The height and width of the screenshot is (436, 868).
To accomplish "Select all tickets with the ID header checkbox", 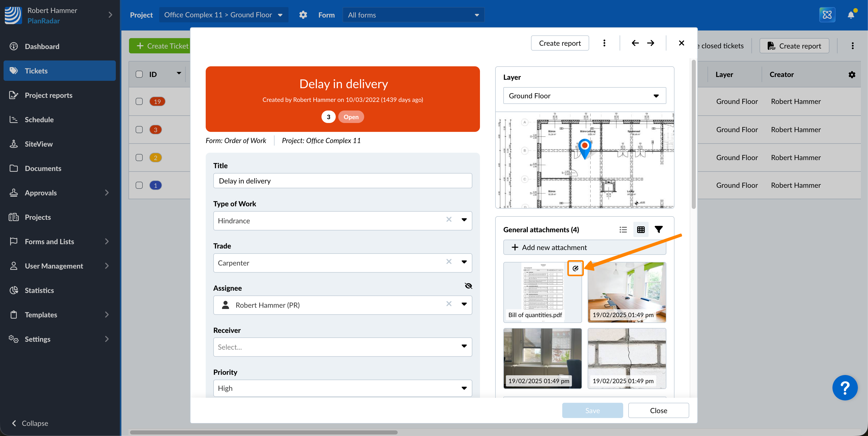I will tap(139, 74).
